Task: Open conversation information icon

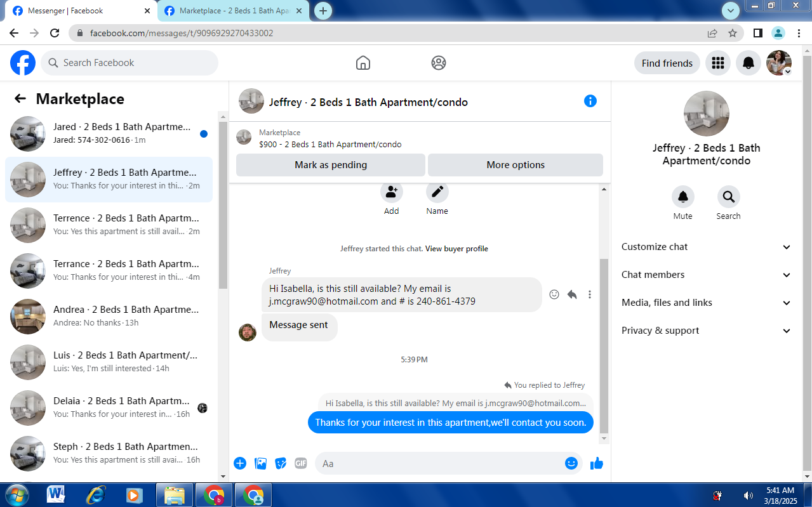Action: [x=590, y=101]
